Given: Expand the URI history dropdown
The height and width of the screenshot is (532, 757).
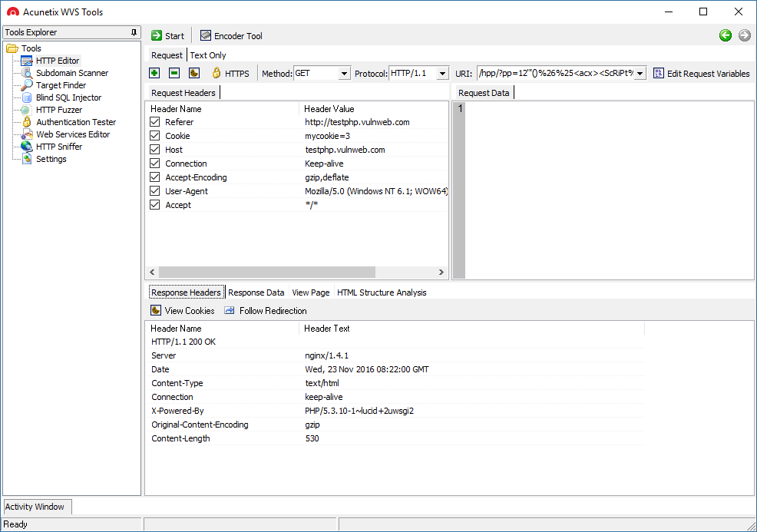Looking at the screenshot, I should 640,74.
